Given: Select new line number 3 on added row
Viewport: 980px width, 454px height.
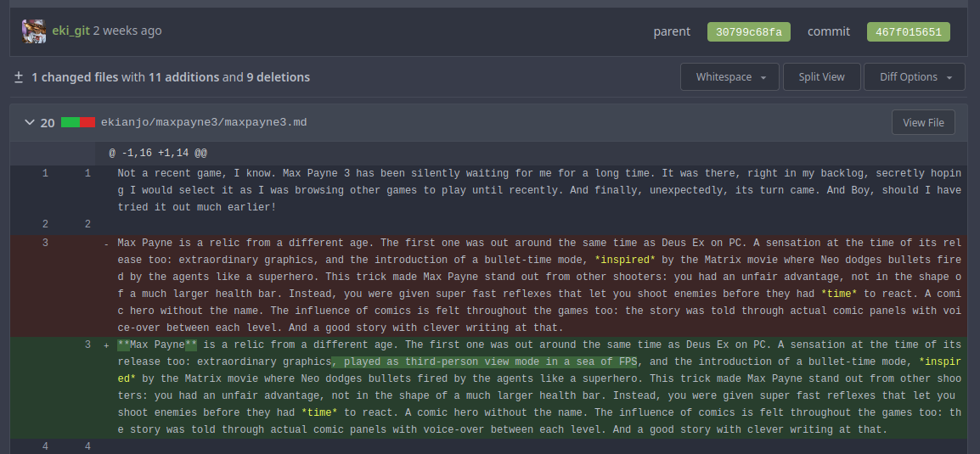Looking at the screenshot, I should click(x=87, y=345).
